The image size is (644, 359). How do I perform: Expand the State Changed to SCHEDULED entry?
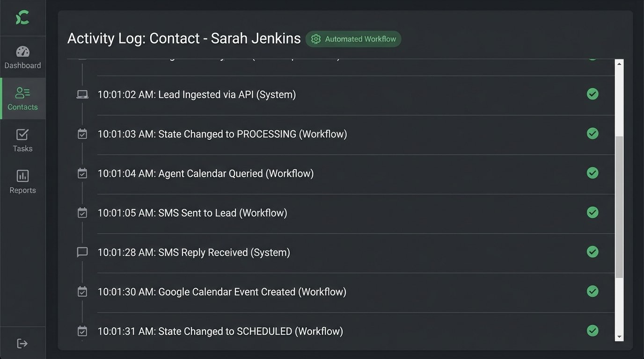point(220,331)
